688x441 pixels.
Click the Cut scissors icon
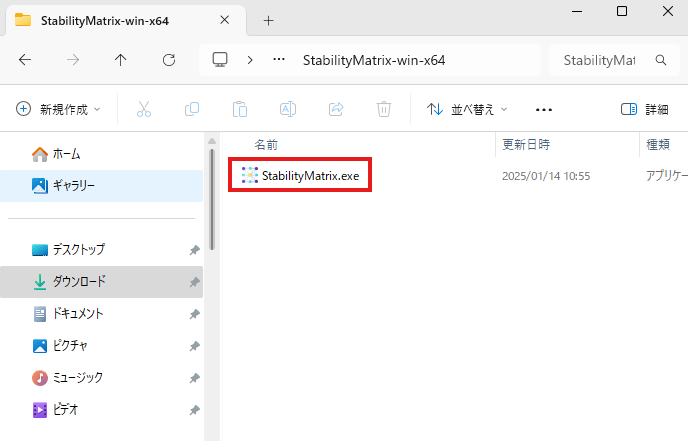tap(144, 109)
